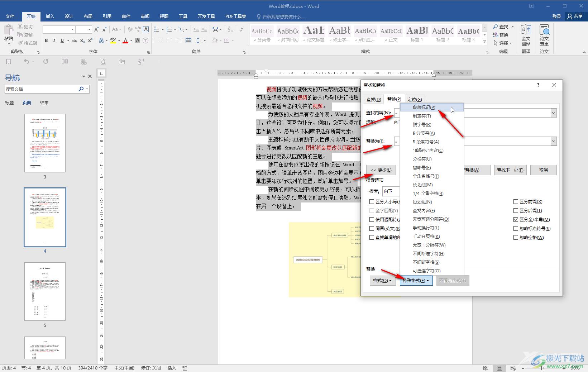
Task: Toggle superscript x² icon
Action: tap(90, 40)
